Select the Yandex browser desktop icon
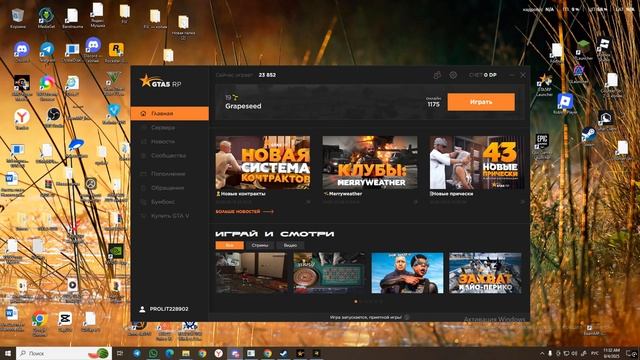Viewport: 640px width, 360px height. click(x=22, y=119)
